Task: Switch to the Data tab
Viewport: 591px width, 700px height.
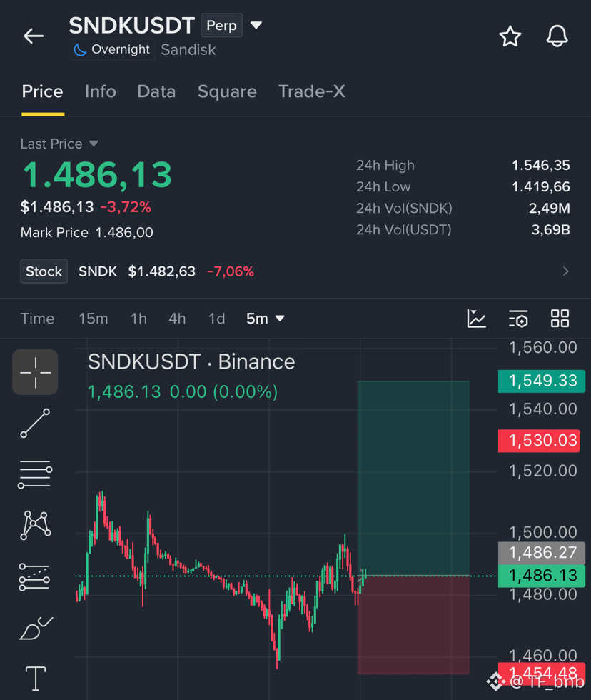Action: 156,91
